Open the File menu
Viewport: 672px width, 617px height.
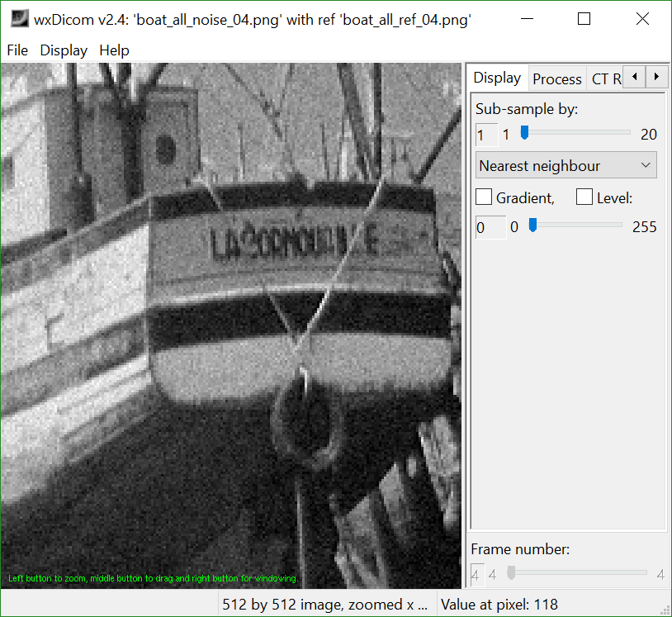pyautogui.click(x=17, y=50)
